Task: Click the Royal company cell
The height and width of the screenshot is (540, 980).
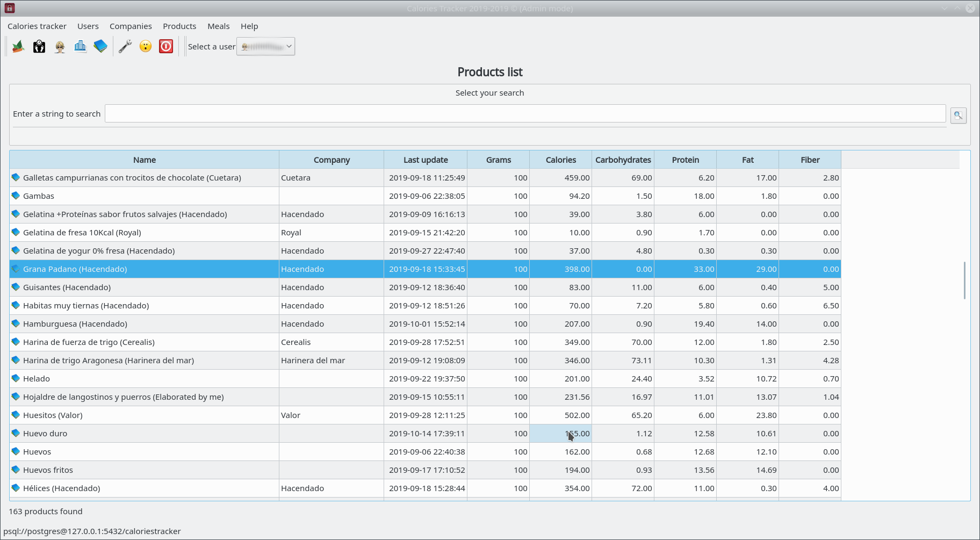Action: coord(332,232)
